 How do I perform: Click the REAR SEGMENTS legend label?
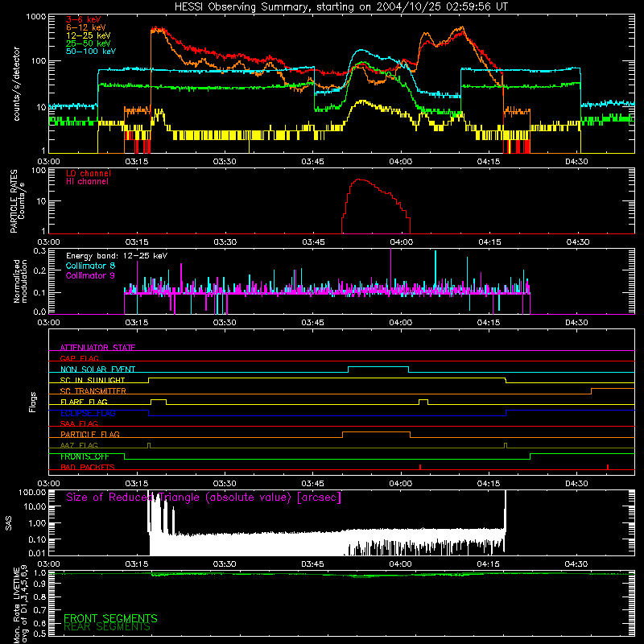coord(107,627)
